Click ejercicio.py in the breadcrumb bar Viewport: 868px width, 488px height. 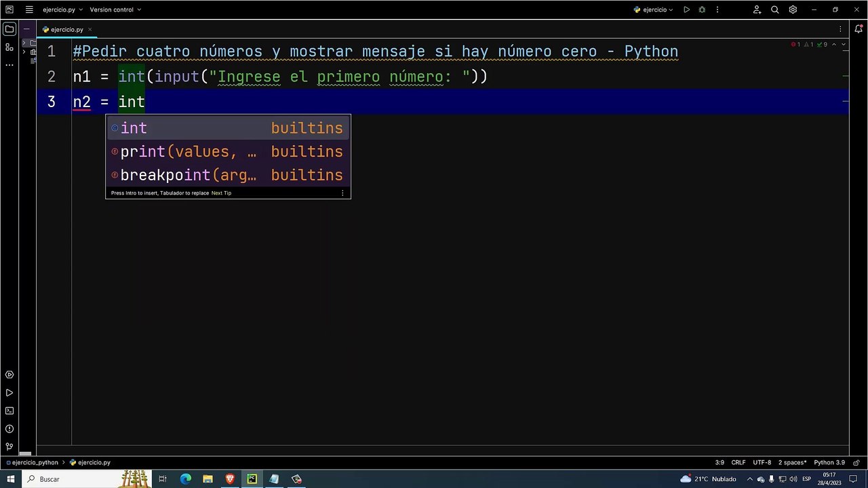(90, 462)
